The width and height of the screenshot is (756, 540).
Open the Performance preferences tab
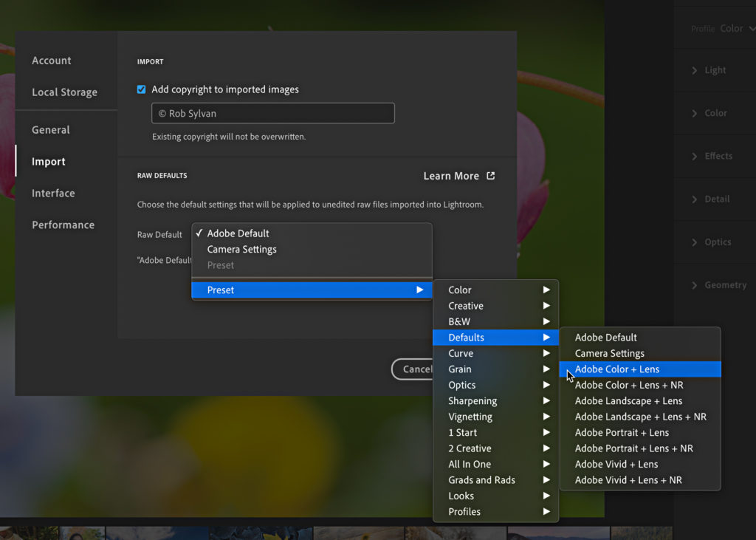(x=63, y=225)
